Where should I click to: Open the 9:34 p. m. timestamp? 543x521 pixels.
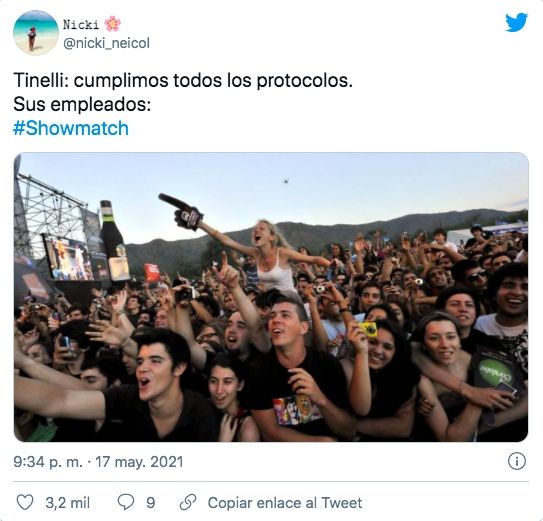point(48,462)
